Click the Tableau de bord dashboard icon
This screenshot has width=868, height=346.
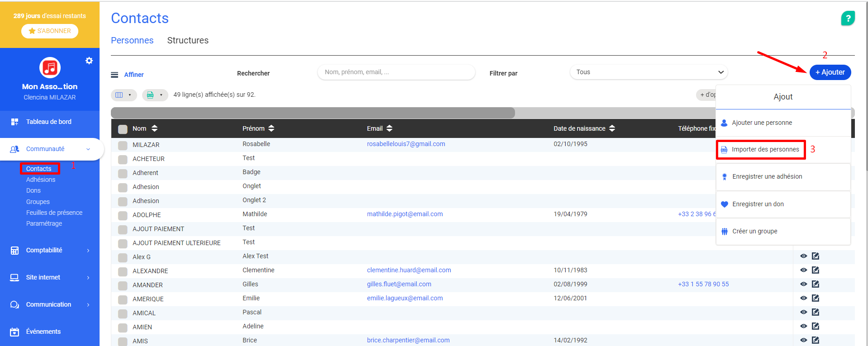[14, 122]
